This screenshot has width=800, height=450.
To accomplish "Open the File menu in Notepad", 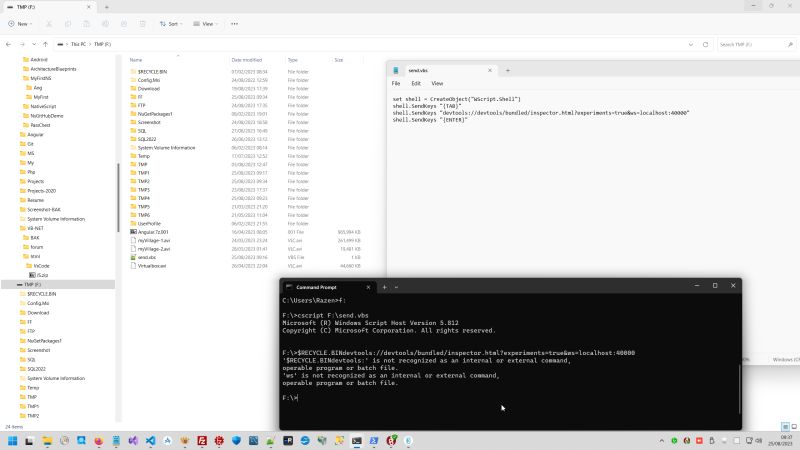I will [396, 84].
